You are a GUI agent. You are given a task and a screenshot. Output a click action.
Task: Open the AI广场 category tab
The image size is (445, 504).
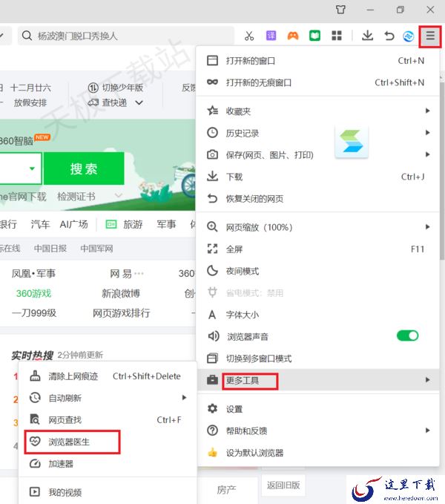point(74,224)
